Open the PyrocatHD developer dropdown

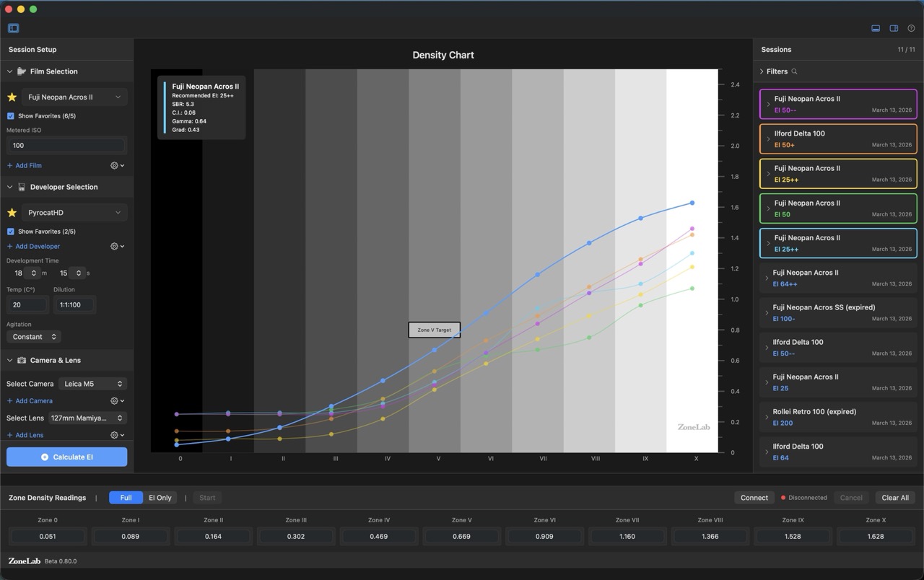pyautogui.click(x=74, y=213)
